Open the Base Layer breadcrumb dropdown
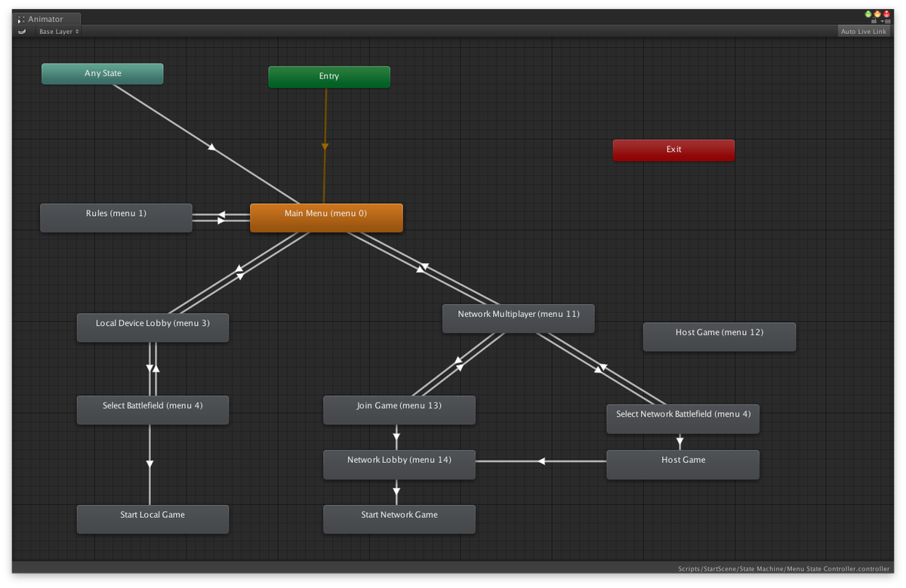906x588 pixels. click(x=59, y=32)
